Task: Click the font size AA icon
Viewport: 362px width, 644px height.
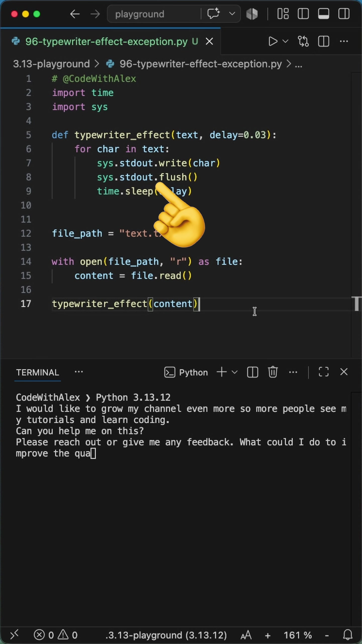Action: [246, 635]
